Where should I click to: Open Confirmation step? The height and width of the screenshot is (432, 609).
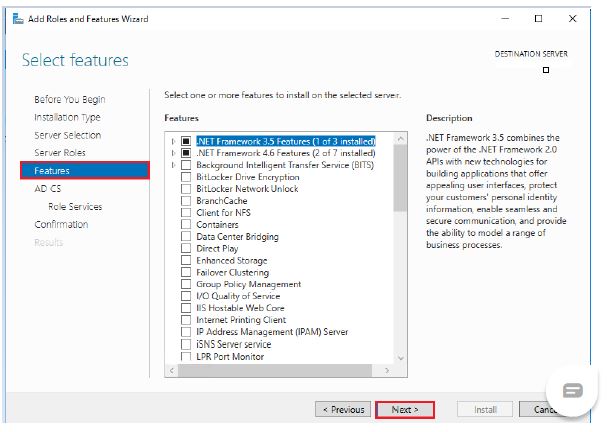pyautogui.click(x=61, y=224)
